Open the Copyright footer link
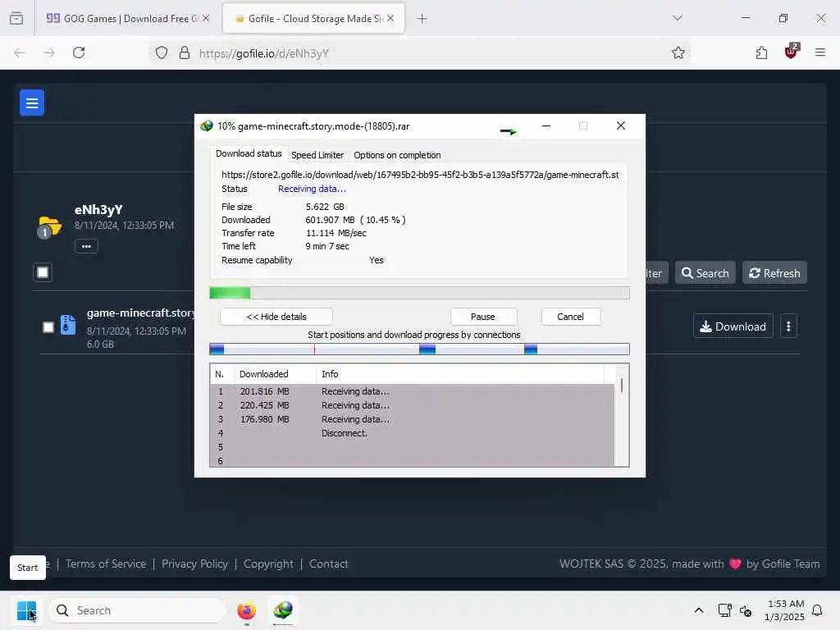The image size is (840, 630). (268, 564)
